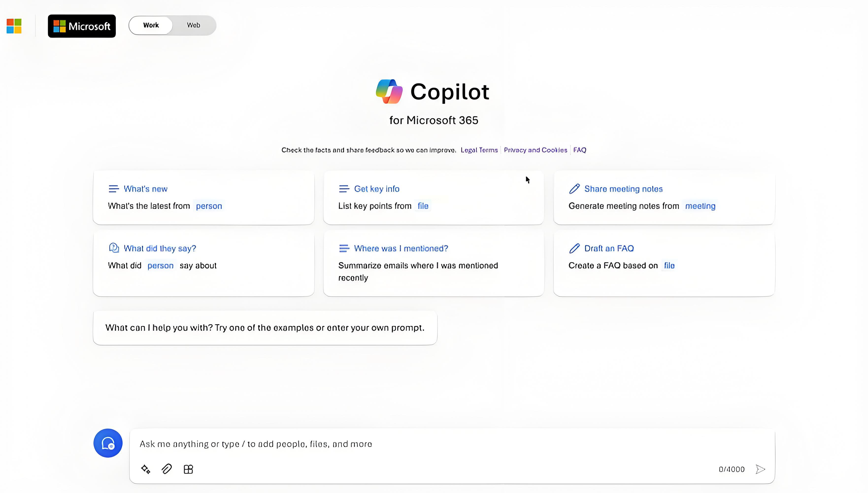Viewport: 868px width, 493px height.
Task: Choose the Get key info prompt card
Action: (x=434, y=197)
